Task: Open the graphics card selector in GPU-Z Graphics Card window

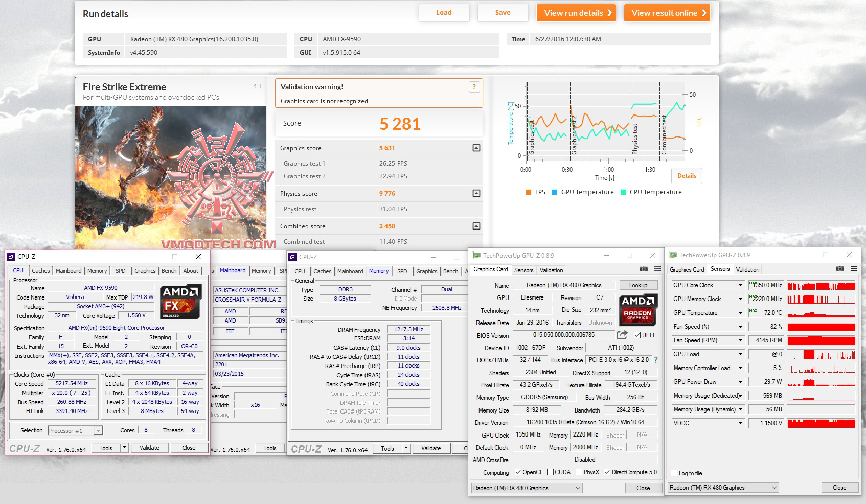Action: point(527,488)
